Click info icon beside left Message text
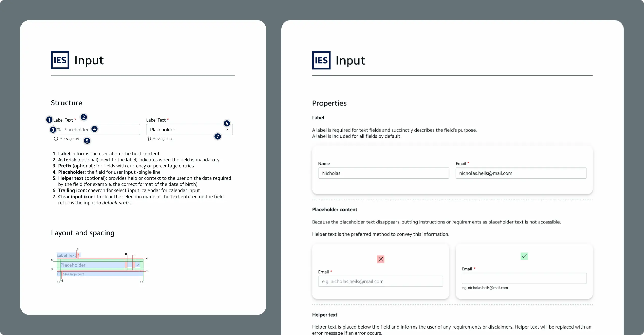This screenshot has width=644, height=335. click(x=56, y=139)
